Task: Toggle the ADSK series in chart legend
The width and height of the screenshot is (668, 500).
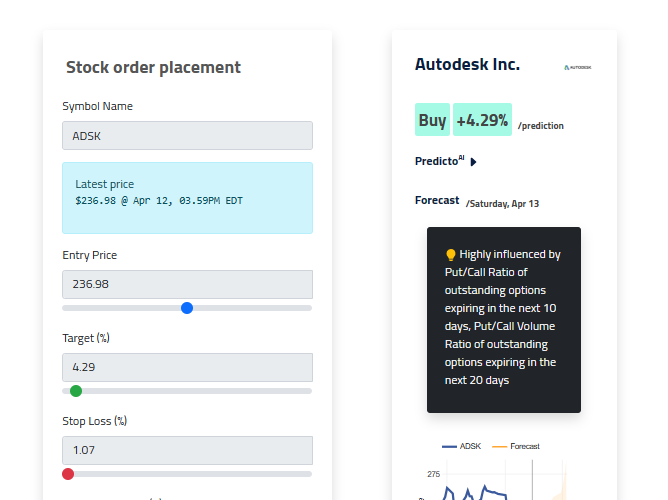Action: pyautogui.click(x=461, y=446)
